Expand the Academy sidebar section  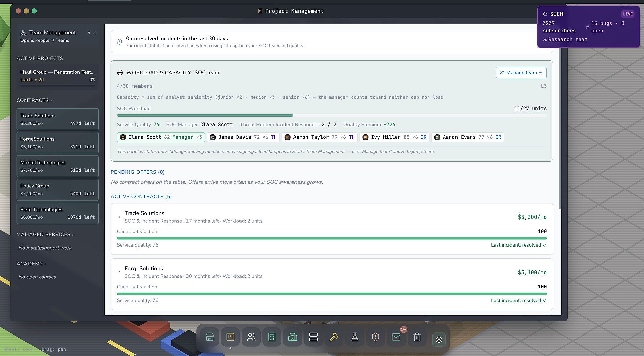(x=31, y=264)
